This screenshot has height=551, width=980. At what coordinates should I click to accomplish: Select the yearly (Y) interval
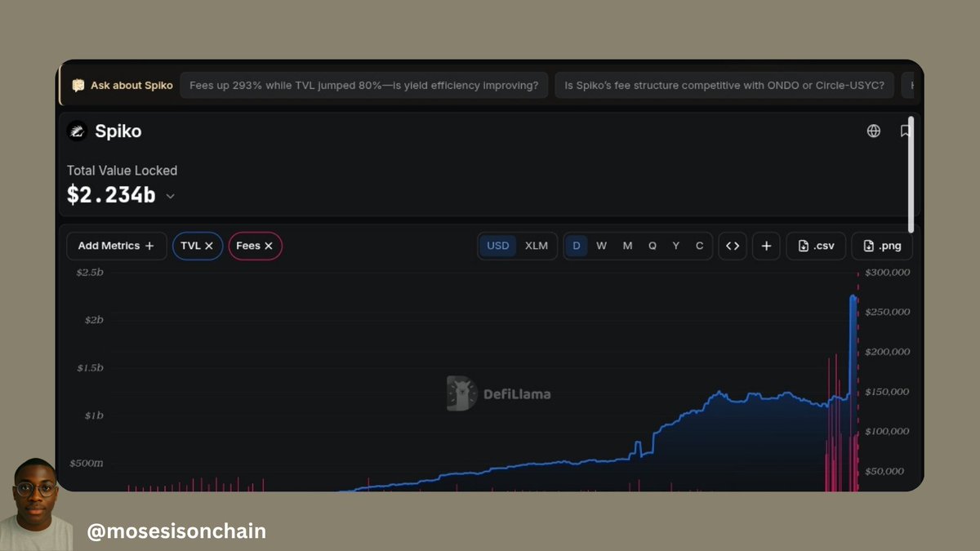676,246
